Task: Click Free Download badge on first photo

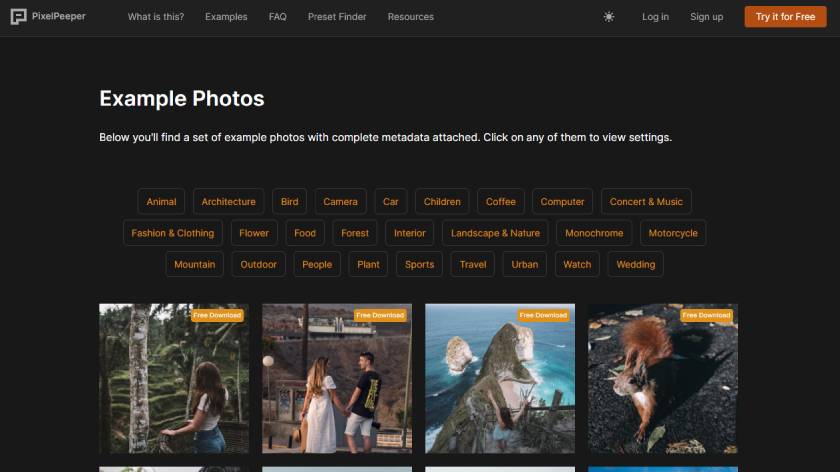Action: pos(218,315)
